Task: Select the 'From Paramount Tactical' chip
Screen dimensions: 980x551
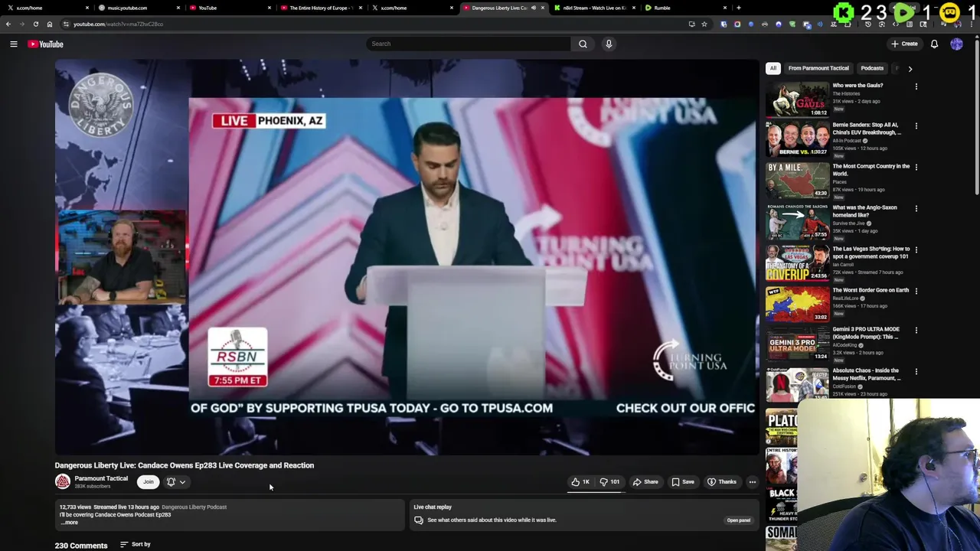Action: tap(818, 68)
